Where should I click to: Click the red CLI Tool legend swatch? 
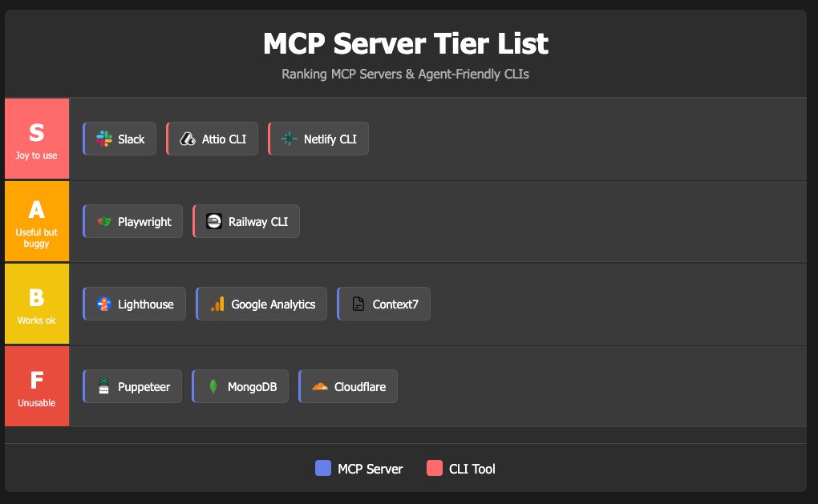[x=434, y=468]
